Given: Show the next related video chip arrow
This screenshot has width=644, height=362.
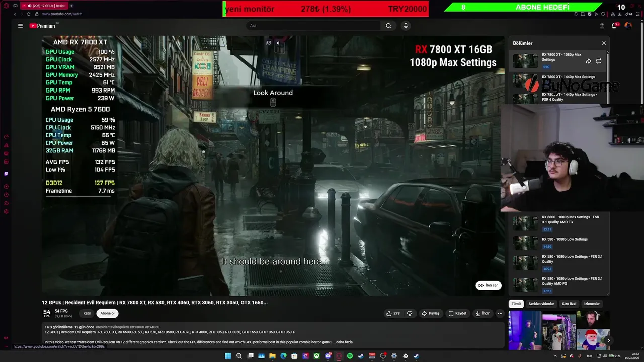Looking at the screenshot, I should [x=608, y=340].
